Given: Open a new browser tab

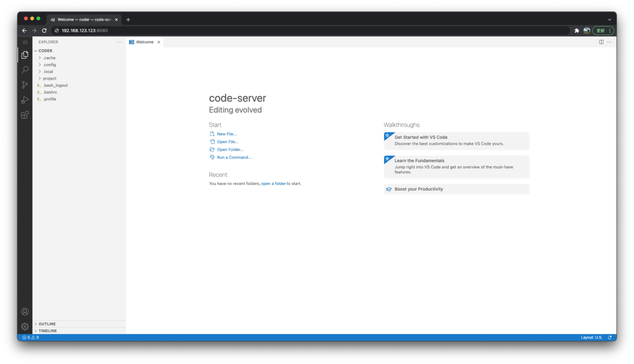Looking at the screenshot, I should 128,19.
